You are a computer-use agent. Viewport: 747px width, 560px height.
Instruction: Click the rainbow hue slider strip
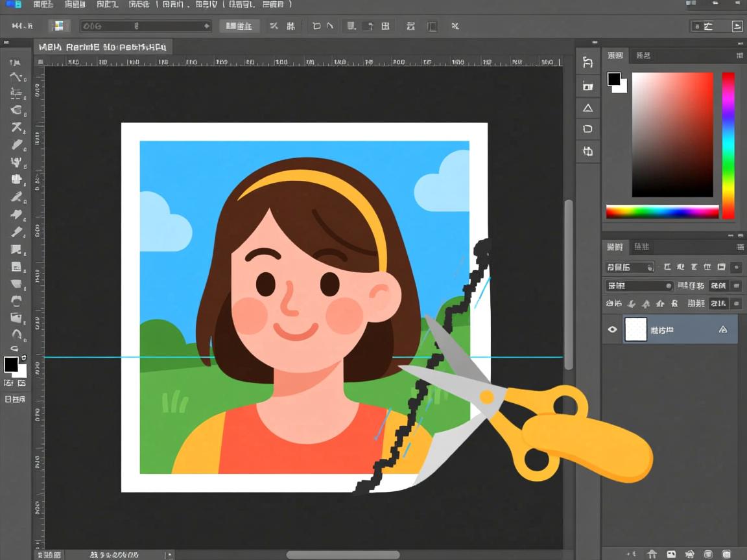(728, 145)
